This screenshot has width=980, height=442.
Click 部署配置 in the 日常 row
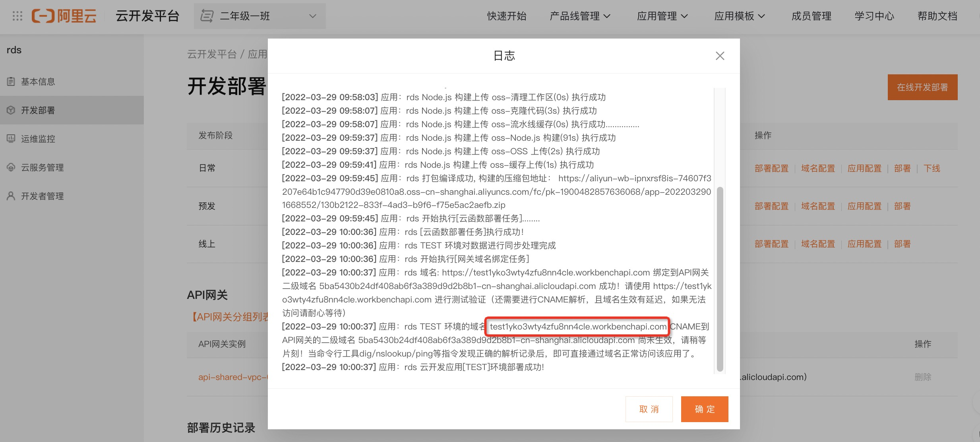click(x=771, y=169)
